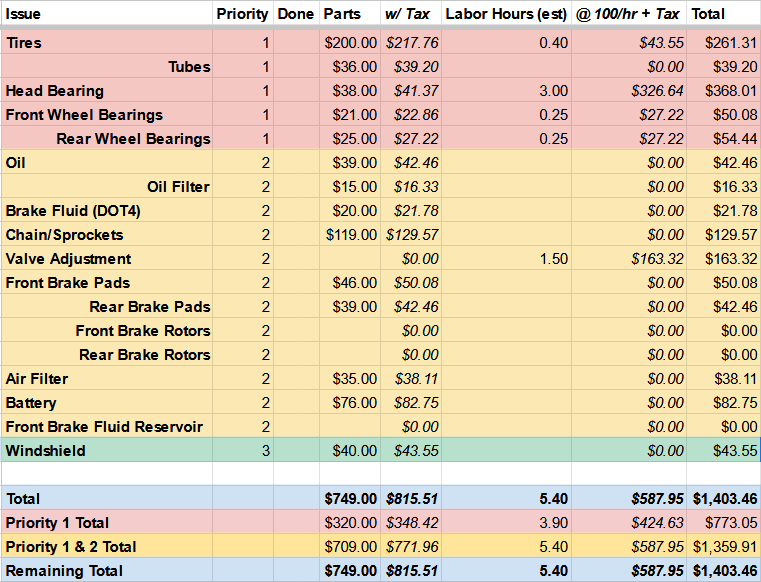Select the empty Parts cell for Front Brake Rotors

pos(351,331)
